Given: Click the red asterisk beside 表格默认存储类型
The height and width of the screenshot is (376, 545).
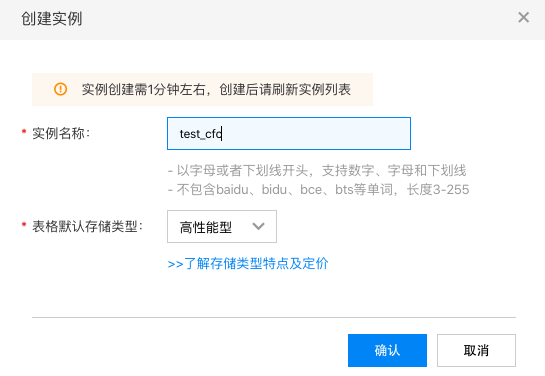Looking at the screenshot, I should coord(24,225).
